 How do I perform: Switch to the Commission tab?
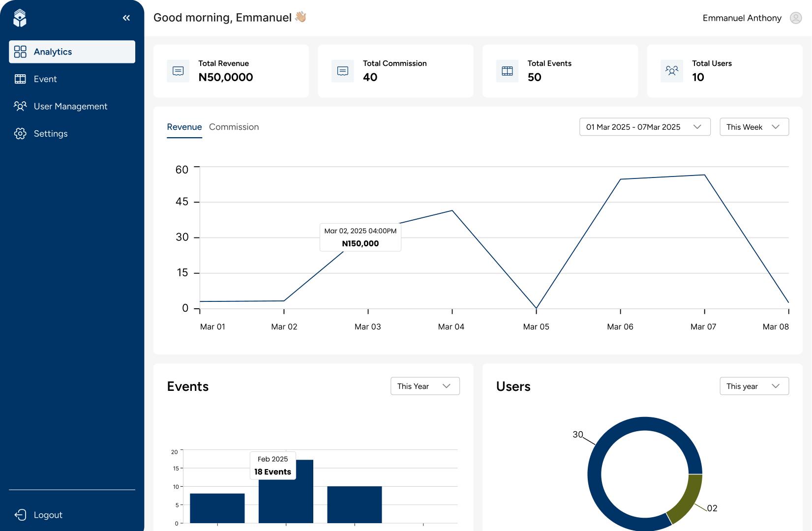(234, 127)
